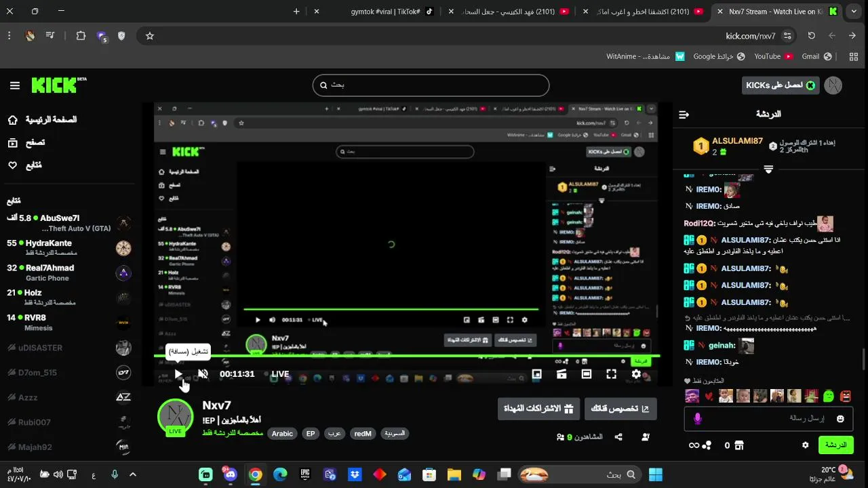Viewport: 868px width, 488px height.
Task: Enable picture-in-picture mode
Action: 536,373
